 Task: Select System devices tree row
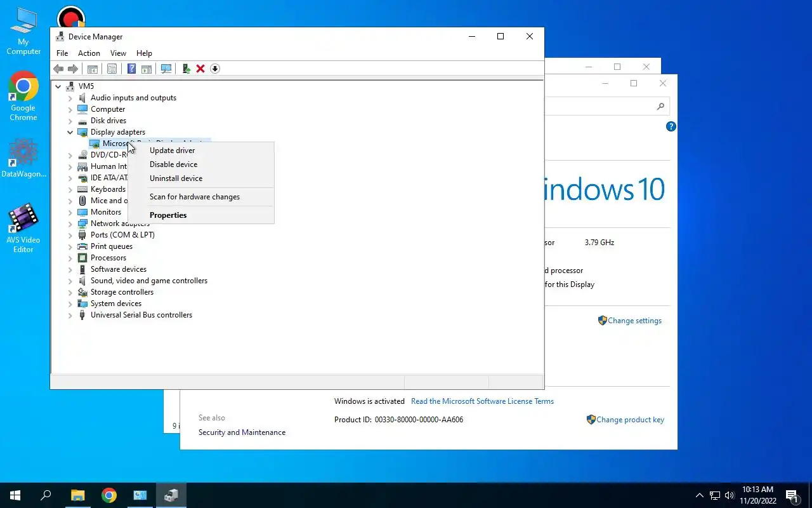pyautogui.click(x=116, y=304)
